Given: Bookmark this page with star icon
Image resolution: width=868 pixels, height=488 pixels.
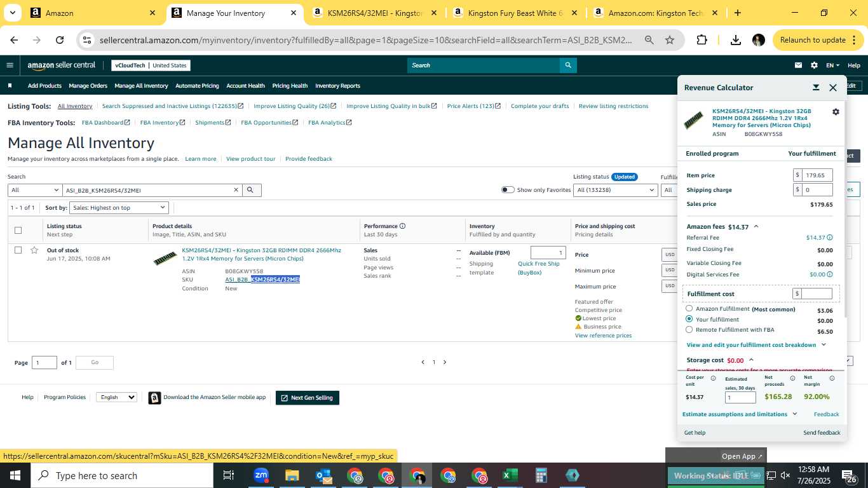Looking at the screenshot, I should 669,40.
